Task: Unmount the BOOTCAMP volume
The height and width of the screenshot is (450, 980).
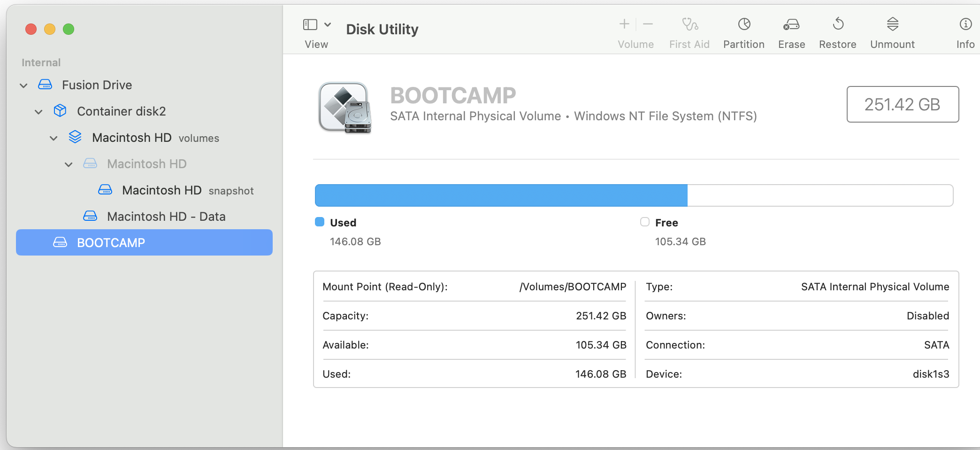Action: [x=891, y=31]
